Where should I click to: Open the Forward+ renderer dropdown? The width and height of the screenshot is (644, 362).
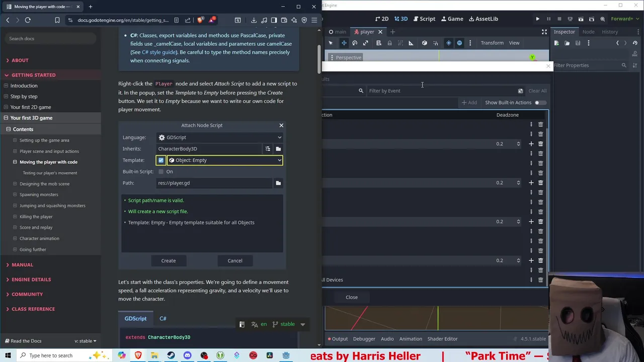(624, 19)
